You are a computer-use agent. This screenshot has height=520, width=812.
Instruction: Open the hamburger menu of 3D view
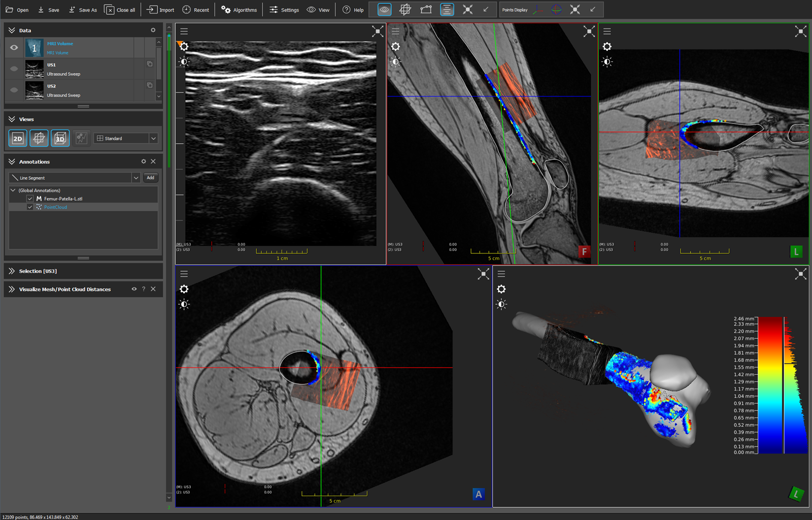(501, 274)
